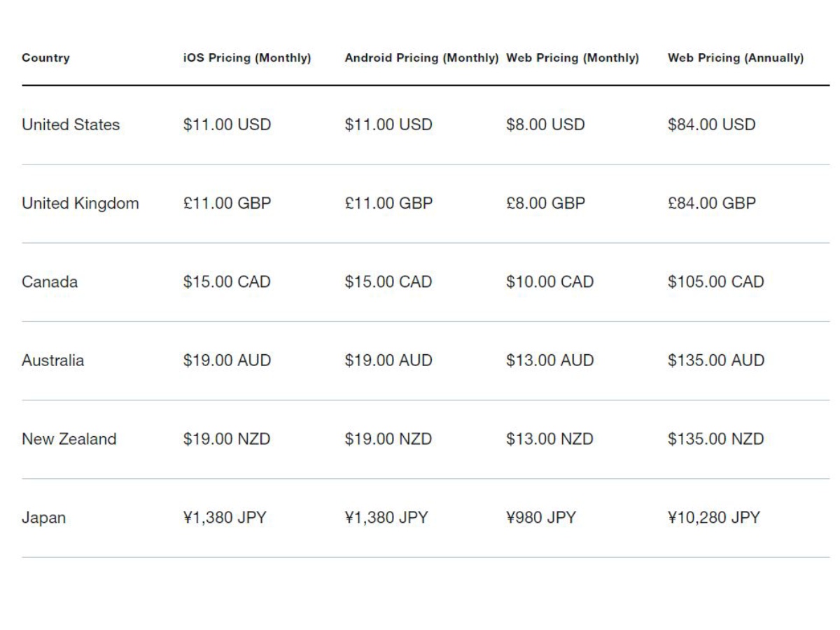
Task: Select the New Zealand row label
Action: pos(69,440)
